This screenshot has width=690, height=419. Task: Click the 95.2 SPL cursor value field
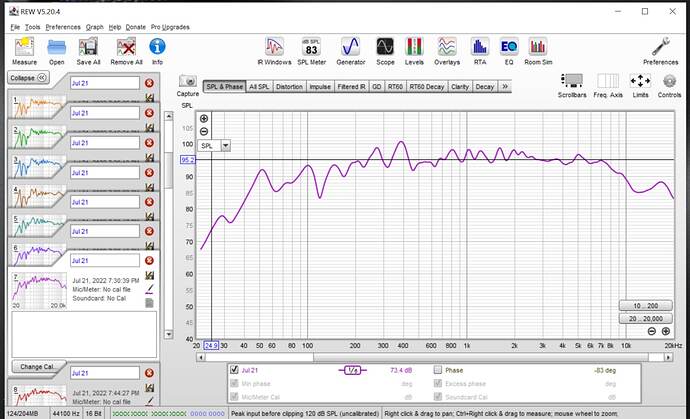pos(188,160)
